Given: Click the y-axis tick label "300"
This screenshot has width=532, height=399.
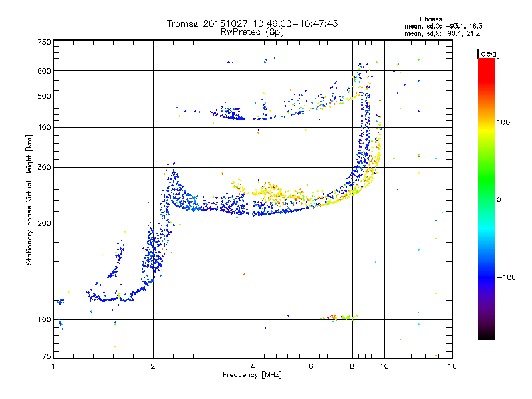Looking at the screenshot, I should [44, 168].
